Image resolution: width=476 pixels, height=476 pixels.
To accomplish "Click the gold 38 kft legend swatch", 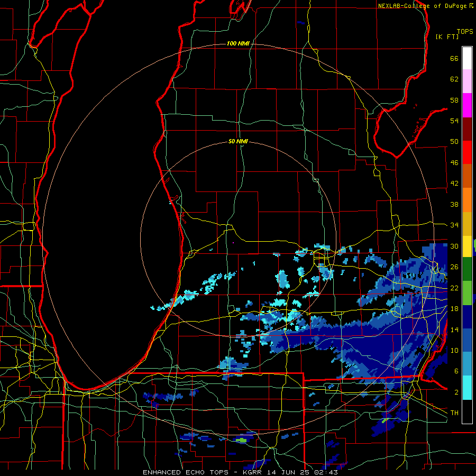I will [x=467, y=224].
